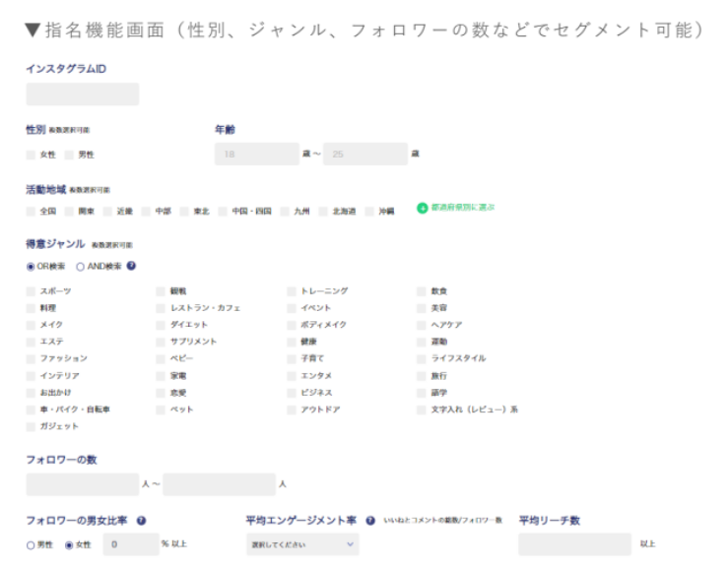Viewport: 728px width, 569px height.
Task: Open the 都道府県別に選ぶ link
Action: tap(462, 208)
